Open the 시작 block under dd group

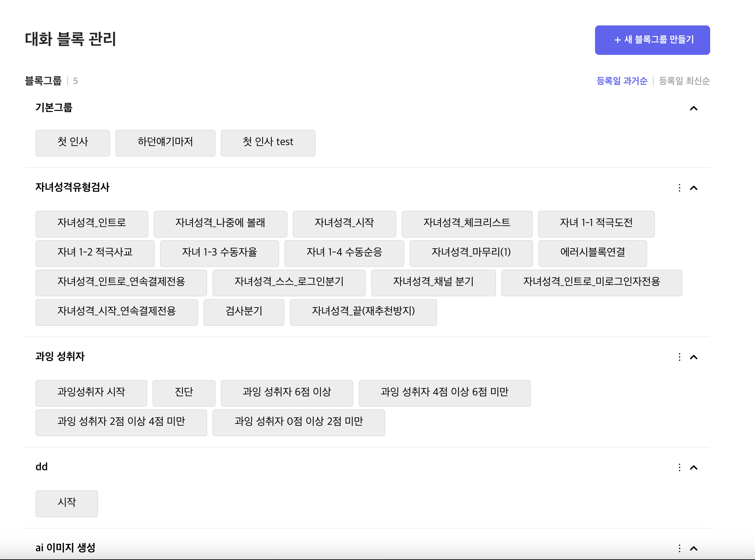coord(67,504)
